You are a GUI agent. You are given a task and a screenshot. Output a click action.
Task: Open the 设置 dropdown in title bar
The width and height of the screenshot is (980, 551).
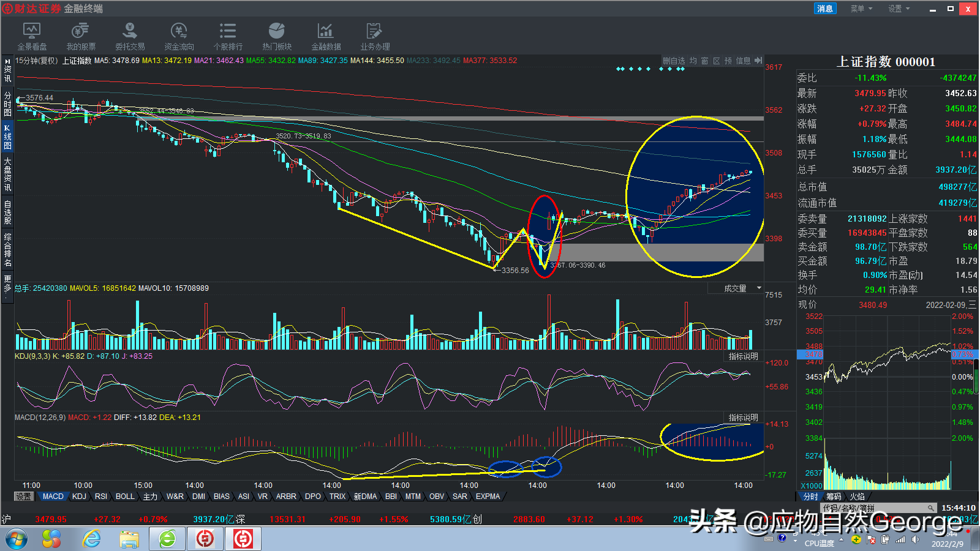(899, 9)
